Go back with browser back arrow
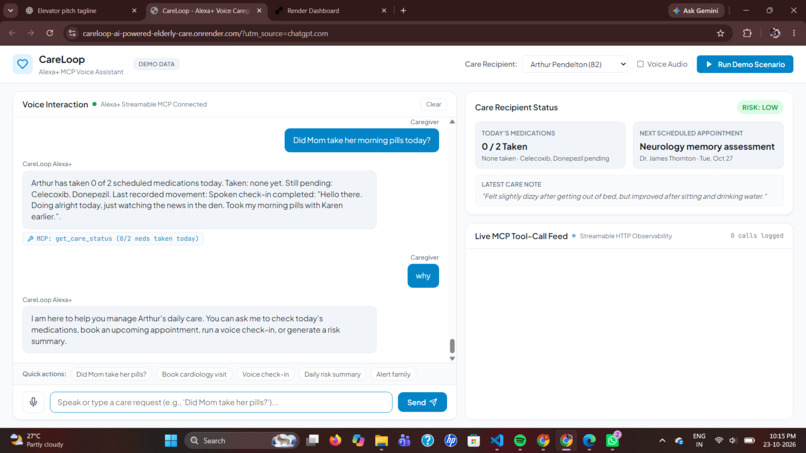 (x=12, y=33)
